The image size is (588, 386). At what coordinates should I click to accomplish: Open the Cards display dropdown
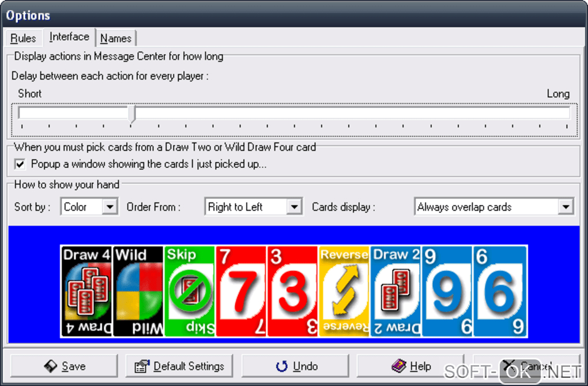pos(494,207)
